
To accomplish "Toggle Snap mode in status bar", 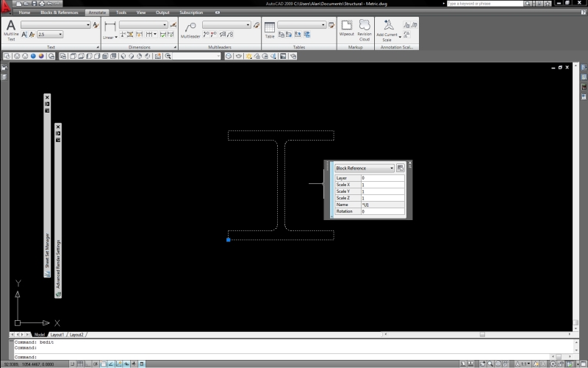I will tap(72, 364).
